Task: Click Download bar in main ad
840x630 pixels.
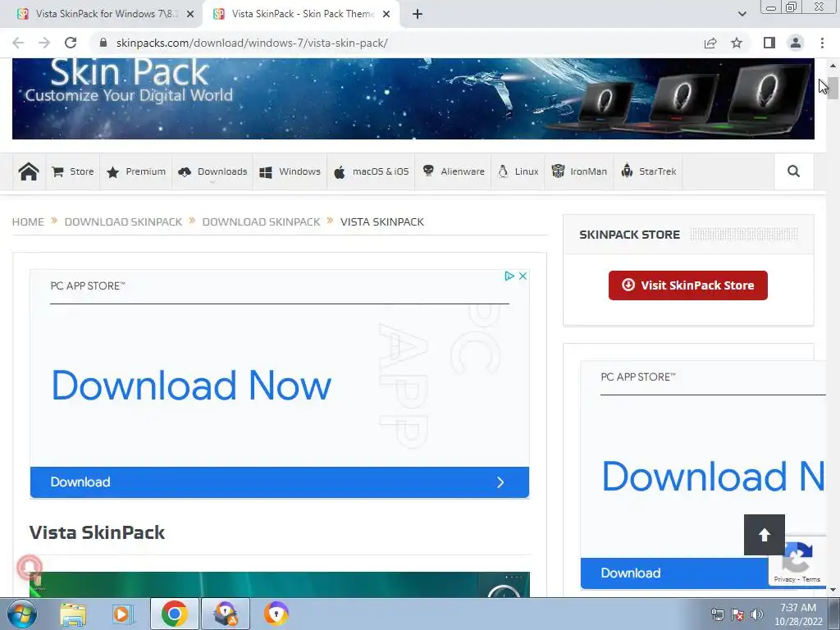Action: pyautogui.click(x=279, y=482)
